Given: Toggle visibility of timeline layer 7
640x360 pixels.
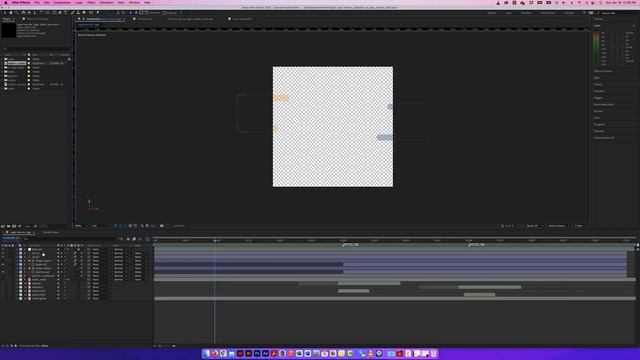Looking at the screenshot, I should coord(3,272).
